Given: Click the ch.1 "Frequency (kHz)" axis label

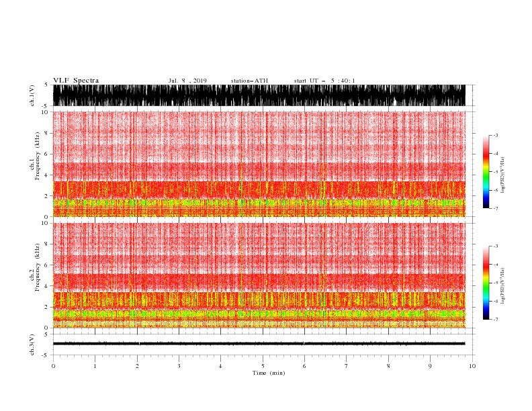Looking at the screenshot, I should coord(37,156).
